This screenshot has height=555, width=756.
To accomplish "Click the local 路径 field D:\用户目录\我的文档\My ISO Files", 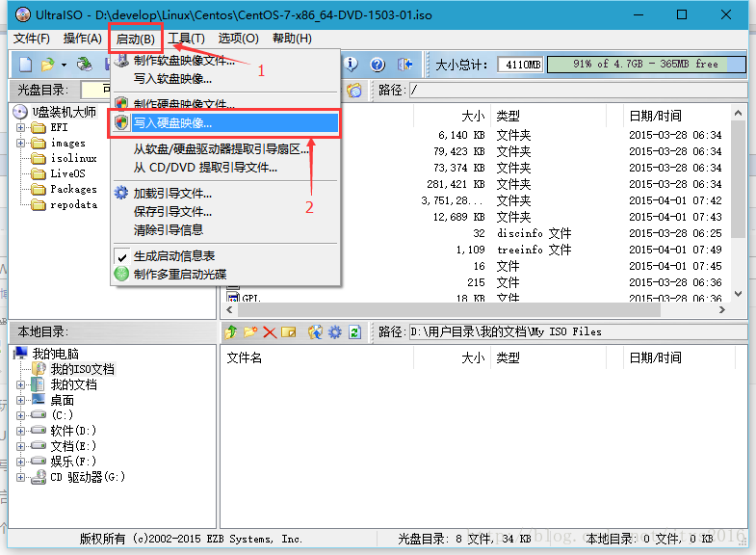I will click(x=578, y=331).
